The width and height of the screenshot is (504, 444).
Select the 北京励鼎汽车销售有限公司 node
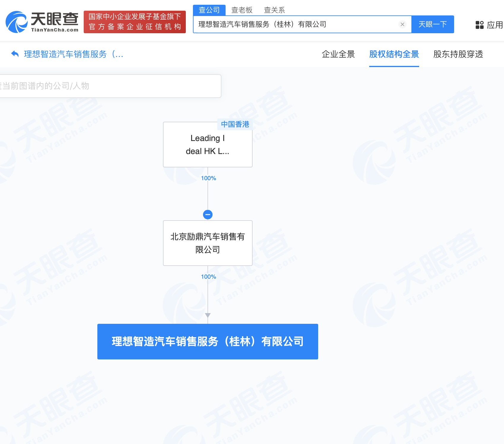[208, 243]
